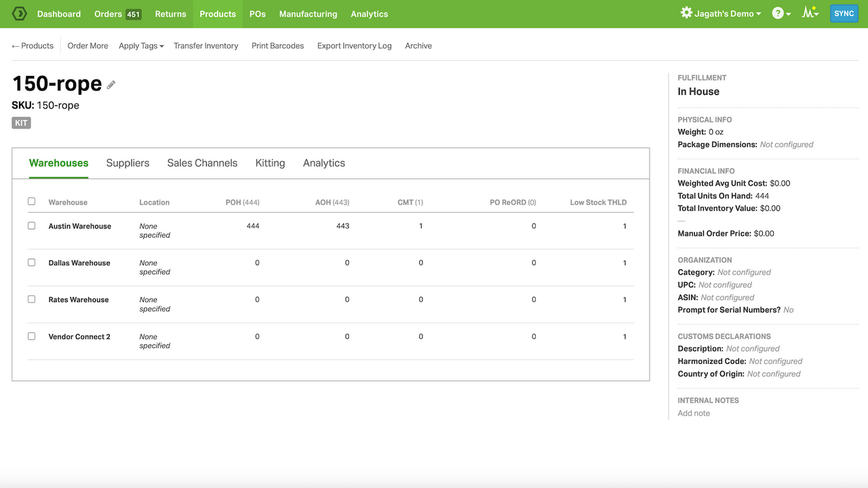Switch to the Suppliers tab

[127, 163]
